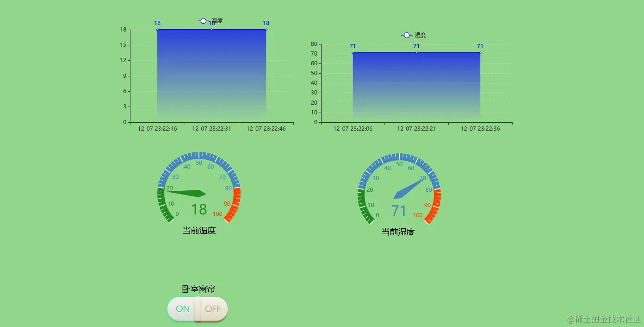This screenshot has width=644, height=327.
Task: Click the red 90 mark on humidity gauge
Action: coord(427,205)
